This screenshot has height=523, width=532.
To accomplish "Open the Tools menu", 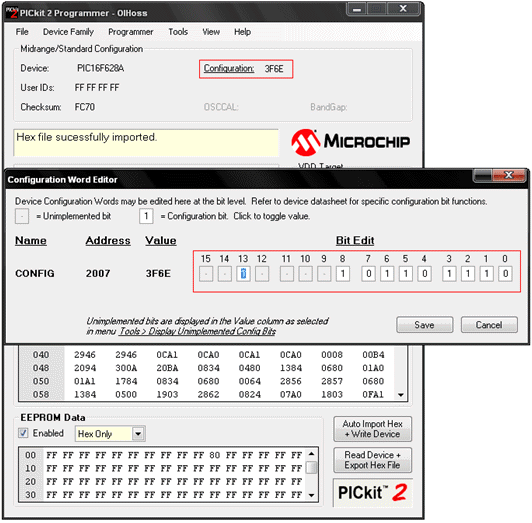I will [178, 32].
